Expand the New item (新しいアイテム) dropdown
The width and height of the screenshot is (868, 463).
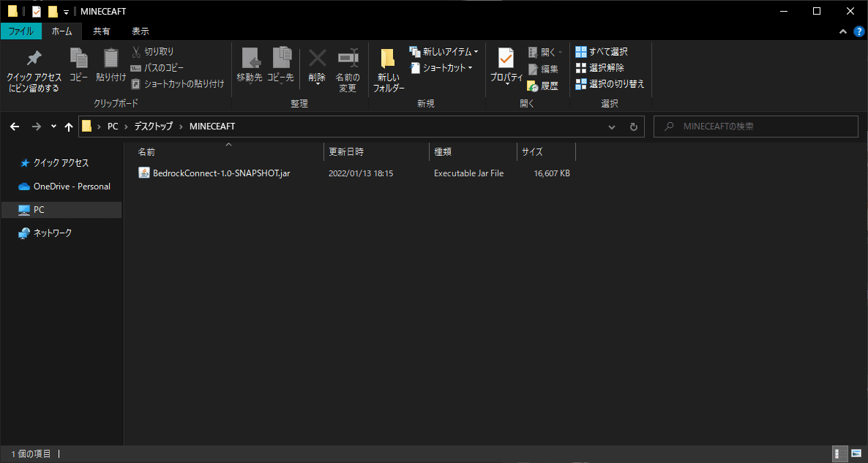pos(476,52)
